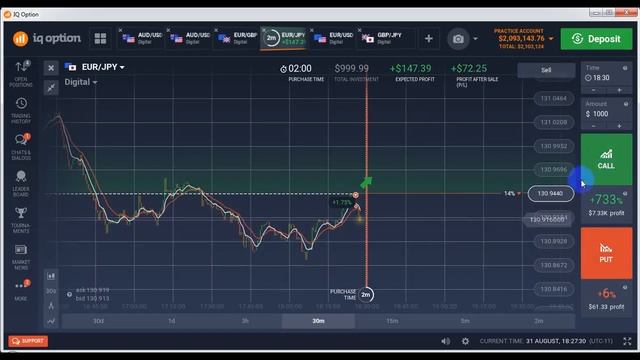Place a PUT trade

pyautogui.click(x=606, y=253)
